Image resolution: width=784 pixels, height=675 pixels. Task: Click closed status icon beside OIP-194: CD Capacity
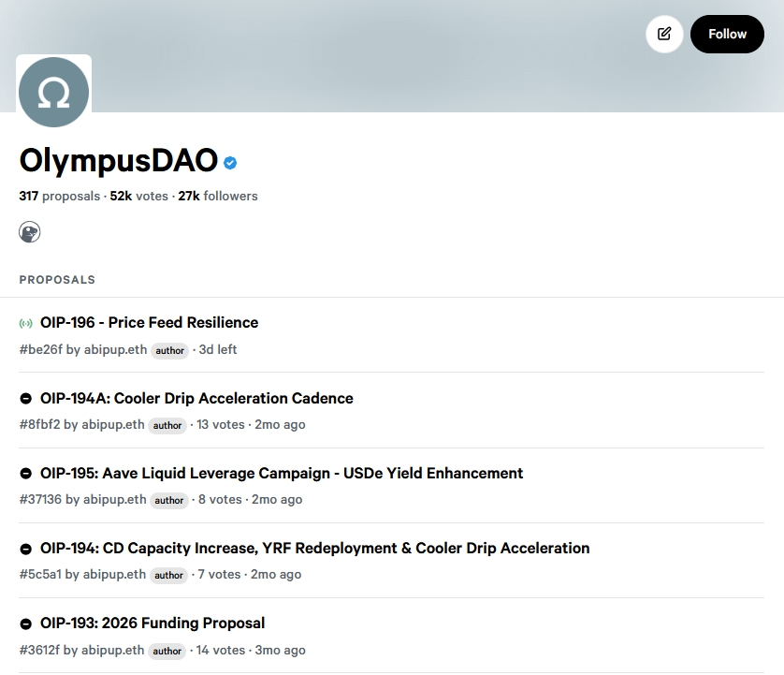pyautogui.click(x=25, y=549)
